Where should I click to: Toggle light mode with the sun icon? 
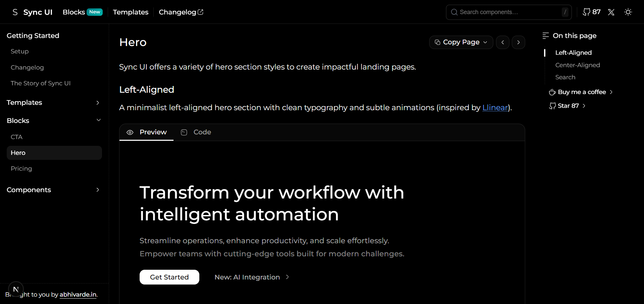[628, 12]
